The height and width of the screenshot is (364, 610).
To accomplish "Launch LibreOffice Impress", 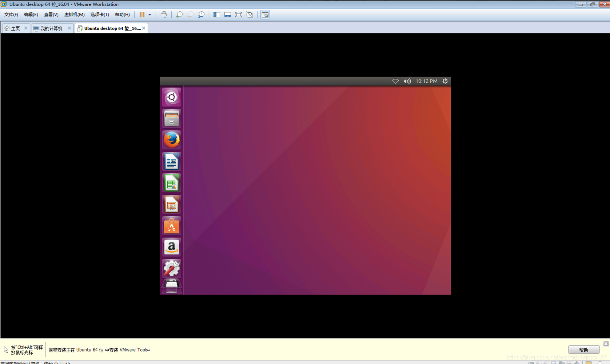I will click(x=172, y=204).
